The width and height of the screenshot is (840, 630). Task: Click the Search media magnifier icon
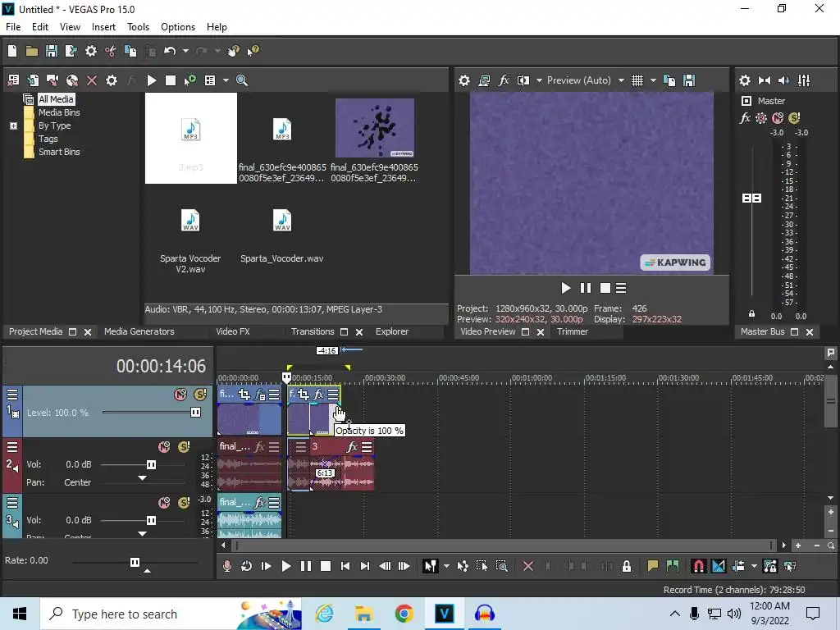click(242, 80)
